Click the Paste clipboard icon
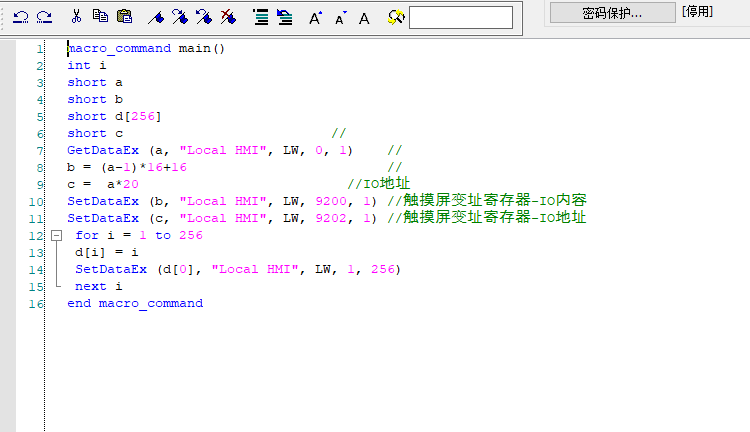Image resolution: width=750 pixels, height=432 pixels. click(x=124, y=17)
